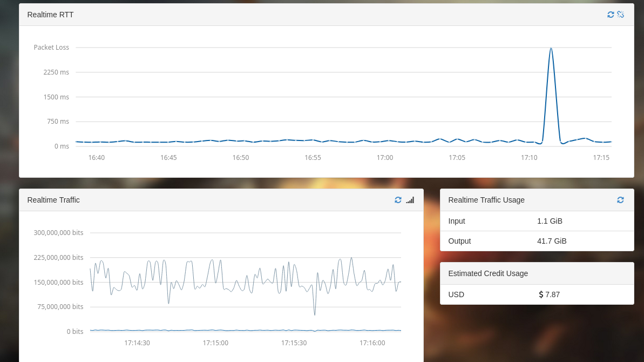The image size is (644, 362).
Task: Click the USD label in credit usage
Action: click(456, 294)
